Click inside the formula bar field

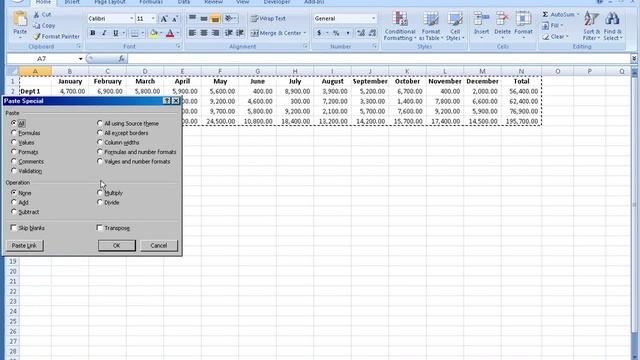tap(378, 59)
